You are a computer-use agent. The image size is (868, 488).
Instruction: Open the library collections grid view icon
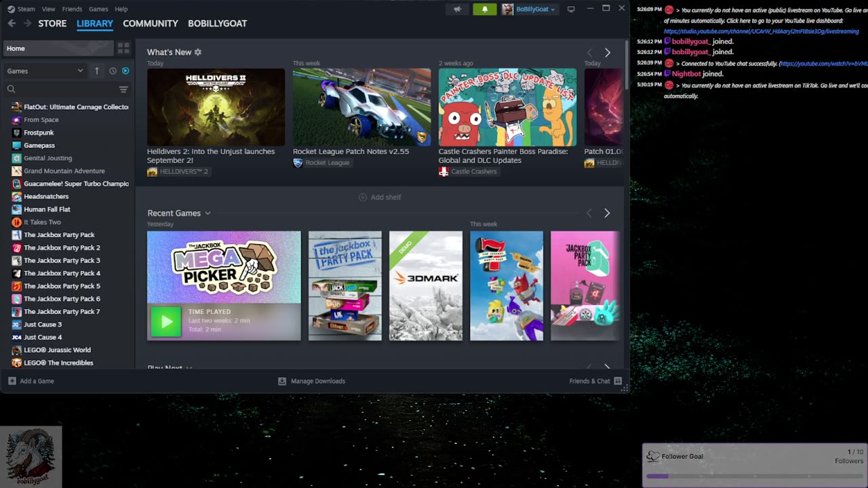(123, 48)
